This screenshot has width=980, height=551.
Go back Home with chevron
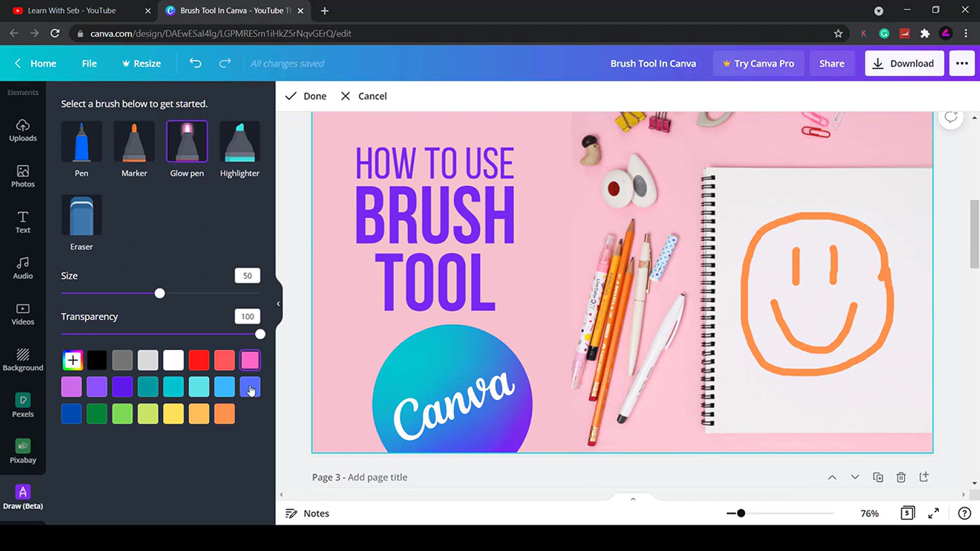click(35, 63)
